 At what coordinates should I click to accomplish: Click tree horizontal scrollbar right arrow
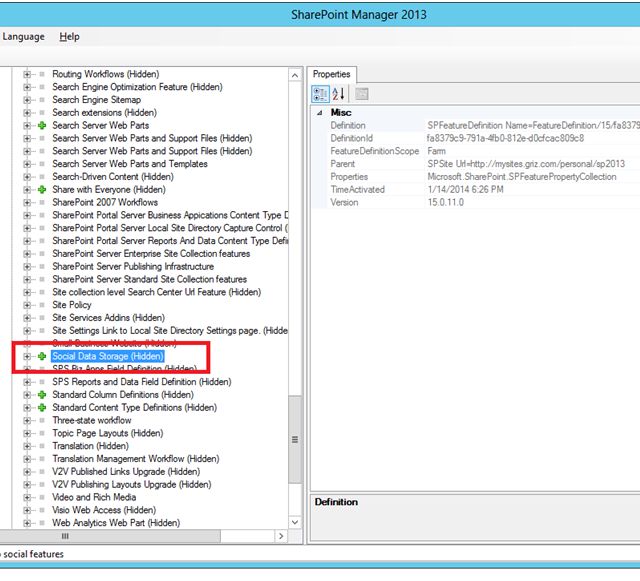click(281, 536)
